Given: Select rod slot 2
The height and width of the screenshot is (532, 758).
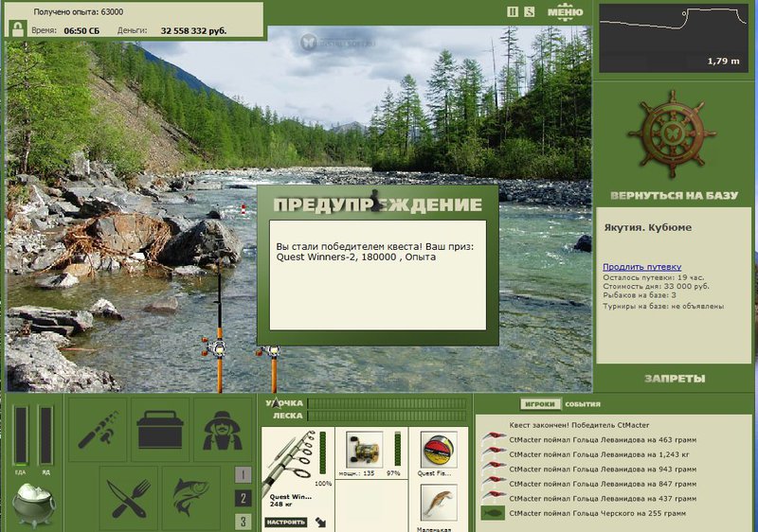Looking at the screenshot, I should (x=244, y=498).
